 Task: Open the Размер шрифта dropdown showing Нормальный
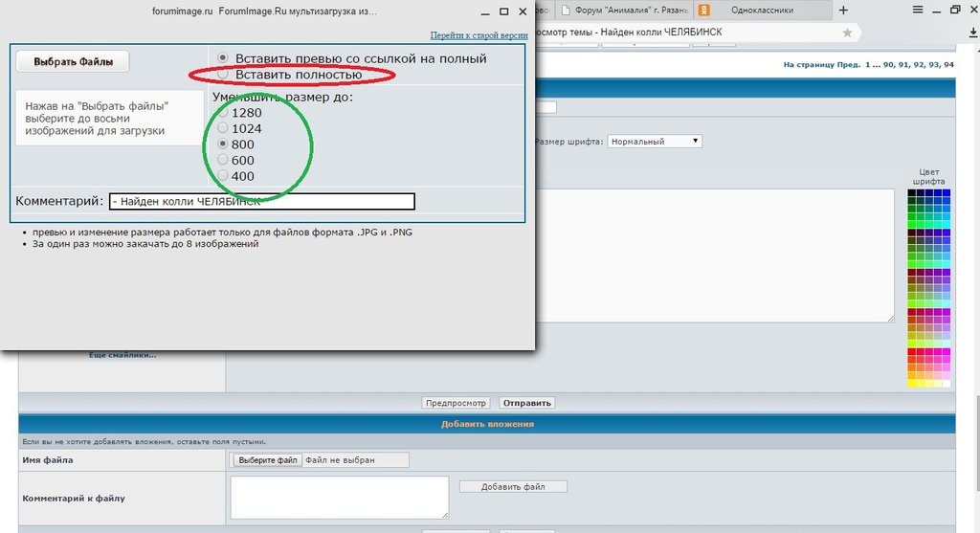[655, 142]
